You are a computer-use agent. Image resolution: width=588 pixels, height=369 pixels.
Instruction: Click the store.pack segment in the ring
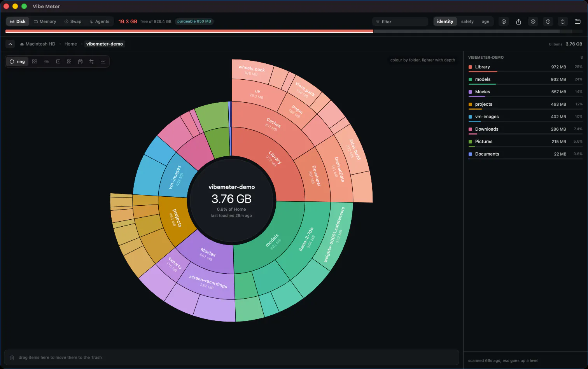[304, 90]
